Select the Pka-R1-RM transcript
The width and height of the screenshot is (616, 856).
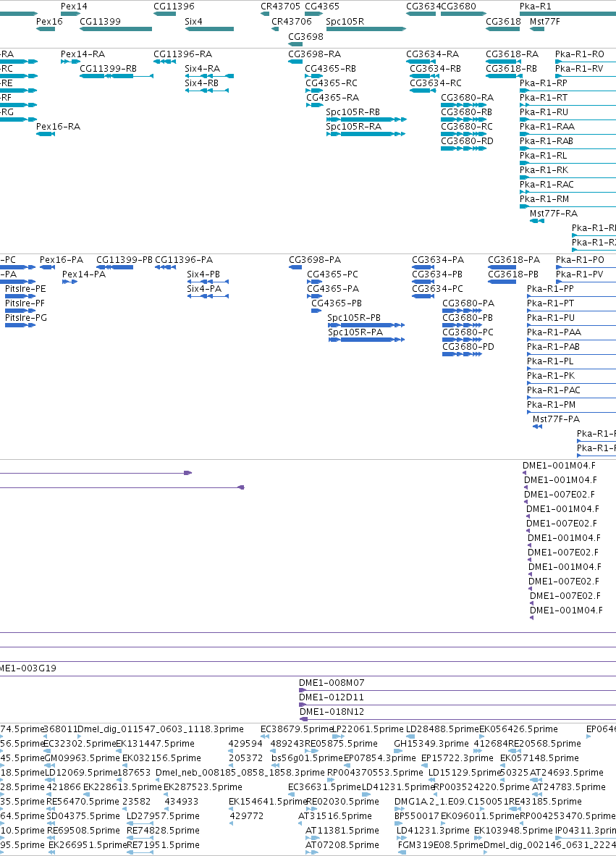(568, 206)
